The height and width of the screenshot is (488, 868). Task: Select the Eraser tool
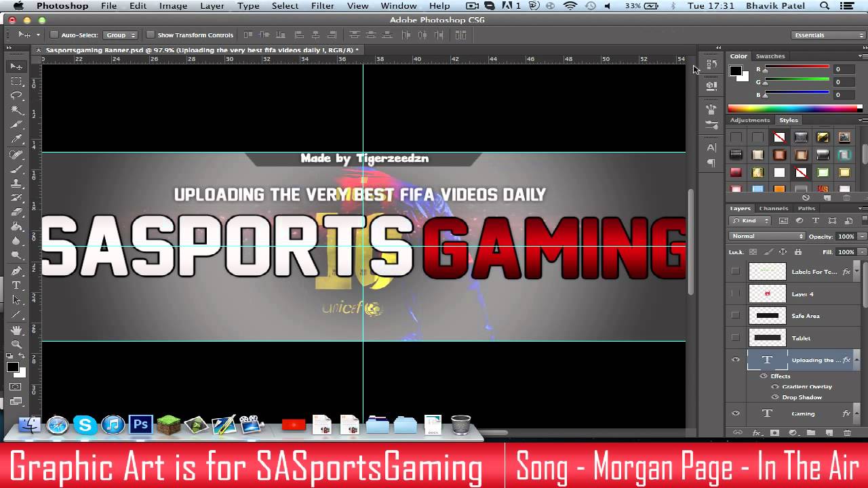[x=16, y=212]
